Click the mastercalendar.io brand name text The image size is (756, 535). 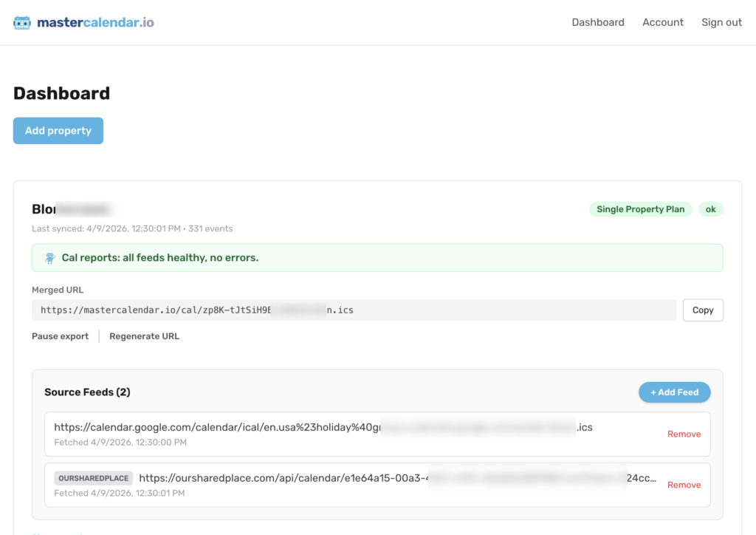(x=95, y=22)
